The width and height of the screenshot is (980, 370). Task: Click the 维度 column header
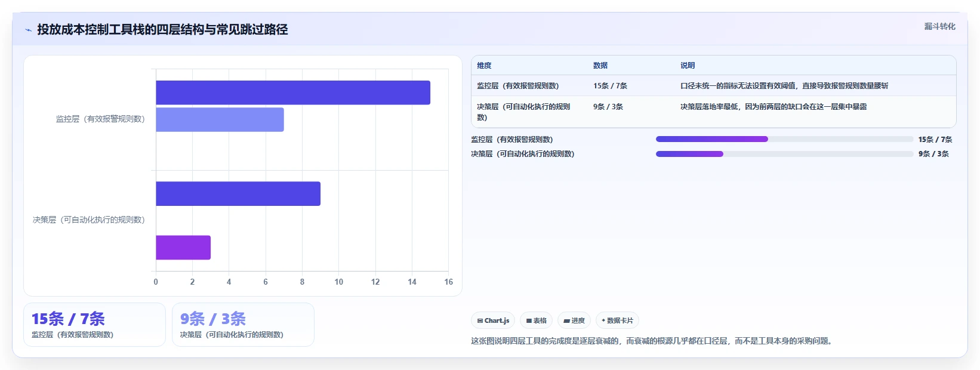484,66
